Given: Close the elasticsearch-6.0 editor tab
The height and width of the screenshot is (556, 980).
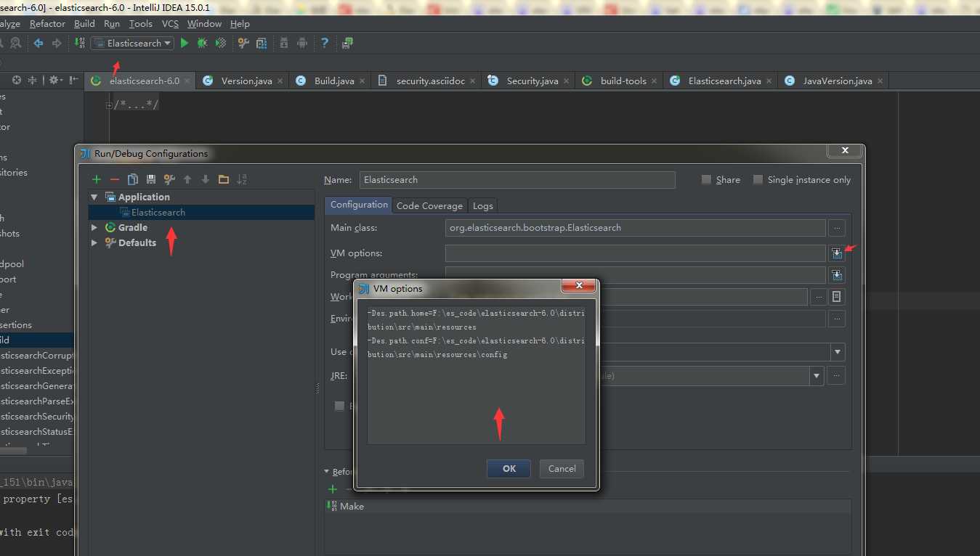Looking at the screenshot, I should tap(187, 81).
